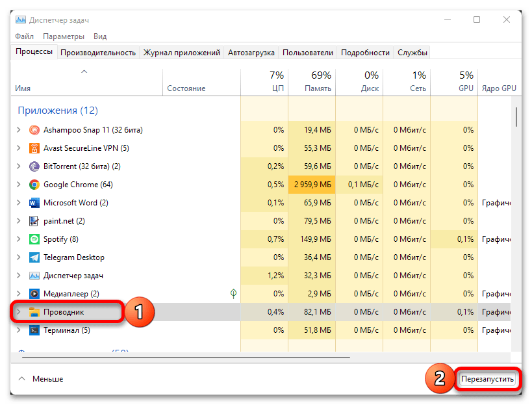Viewport: 532px width, 405px height.
Task: Expand the BitTorrent process group
Action: [19, 166]
